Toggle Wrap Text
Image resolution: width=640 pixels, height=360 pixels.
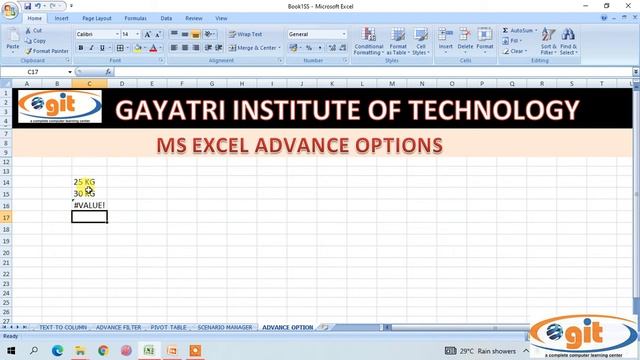coord(245,34)
